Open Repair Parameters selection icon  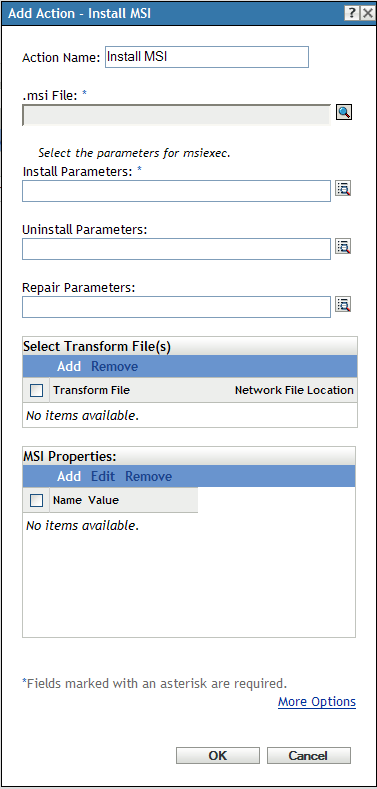(343, 304)
